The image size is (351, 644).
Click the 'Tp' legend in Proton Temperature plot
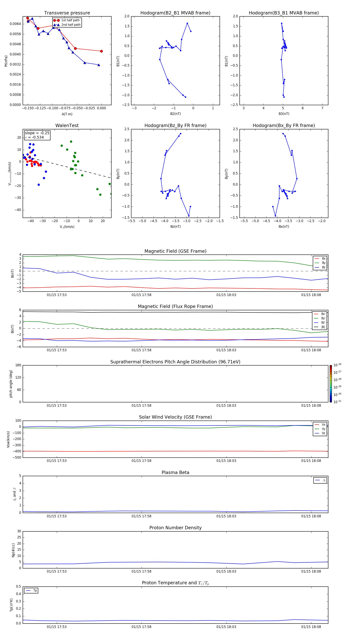[31, 591]
